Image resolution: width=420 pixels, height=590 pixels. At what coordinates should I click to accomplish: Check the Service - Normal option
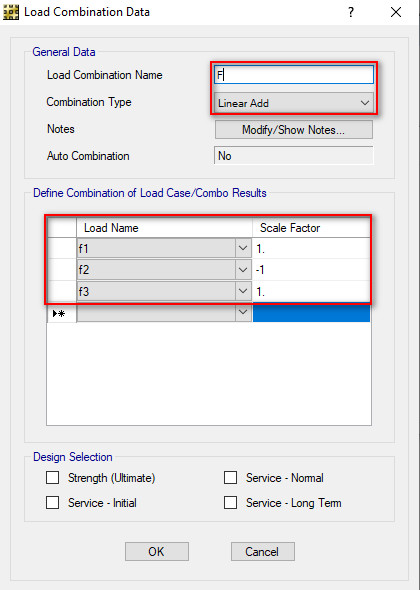pos(230,478)
